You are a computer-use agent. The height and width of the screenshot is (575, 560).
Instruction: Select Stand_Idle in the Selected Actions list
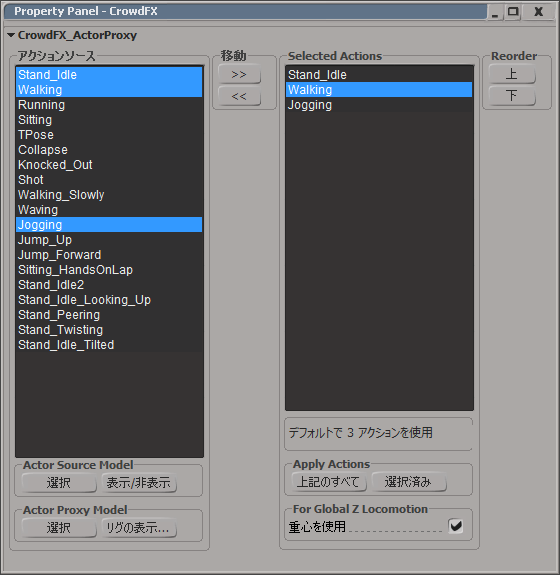point(379,74)
